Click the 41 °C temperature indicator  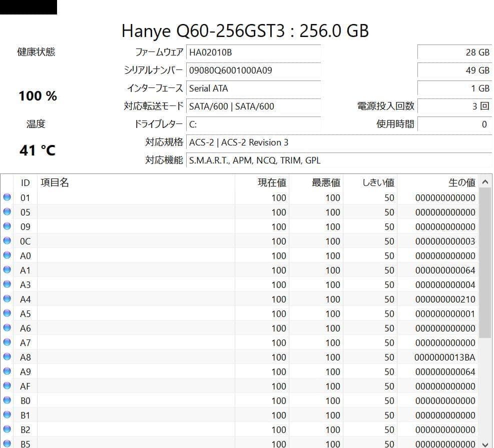(x=38, y=150)
